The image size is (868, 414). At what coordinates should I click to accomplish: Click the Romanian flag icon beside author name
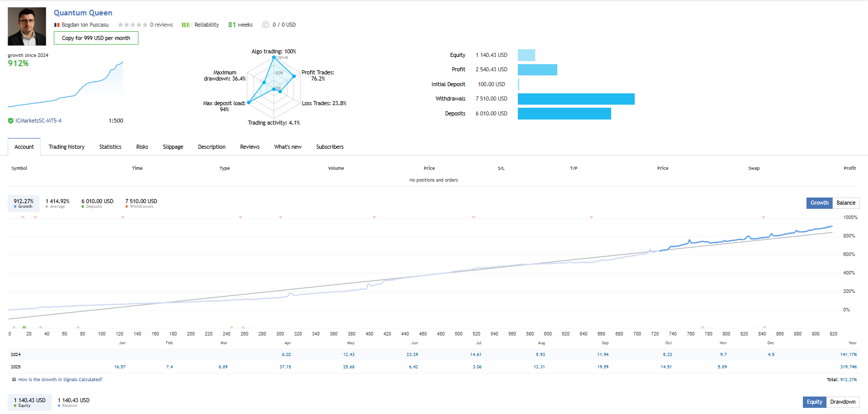point(57,25)
